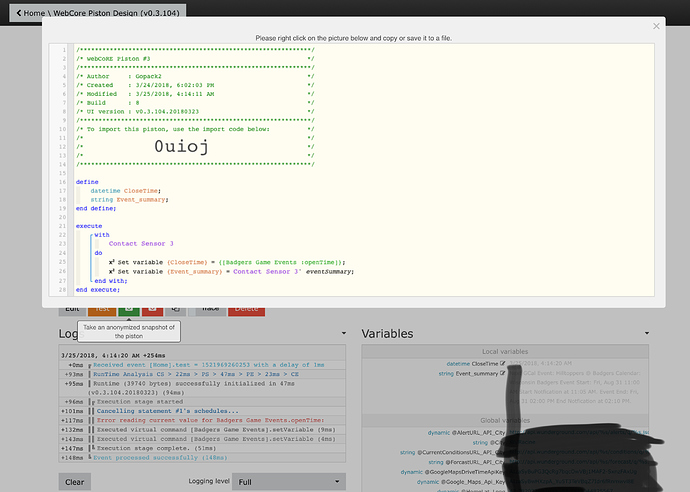Click the Global variables header
This screenshot has height=492, width=690.
coord(505,420)
